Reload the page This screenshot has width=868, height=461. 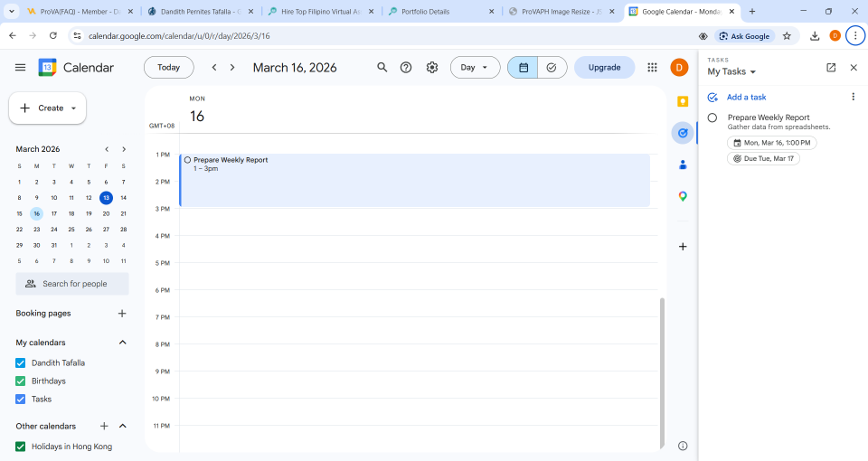53,35
